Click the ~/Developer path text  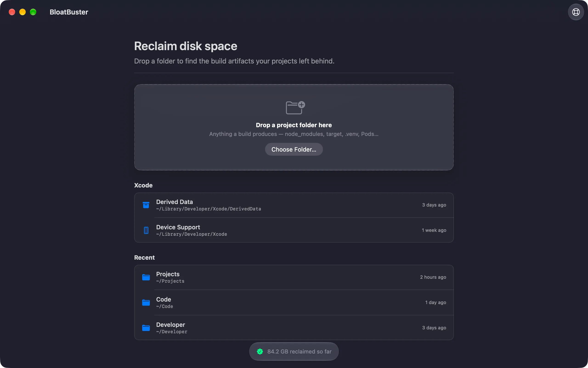(172, 332)
